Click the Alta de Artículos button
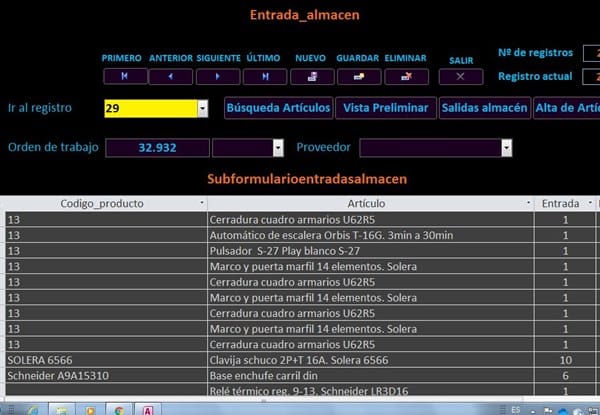Screen dimensions: 600x415 [x=567, y=108]
